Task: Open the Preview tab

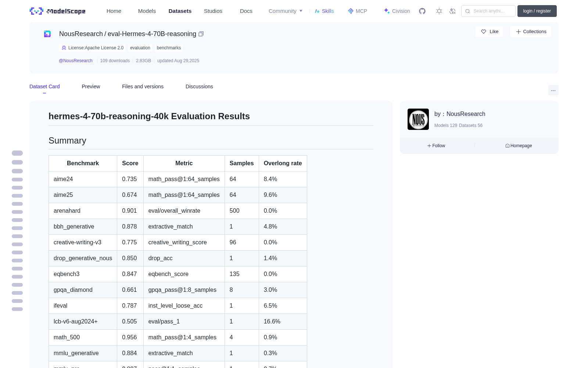Action: tap(91, 86)
